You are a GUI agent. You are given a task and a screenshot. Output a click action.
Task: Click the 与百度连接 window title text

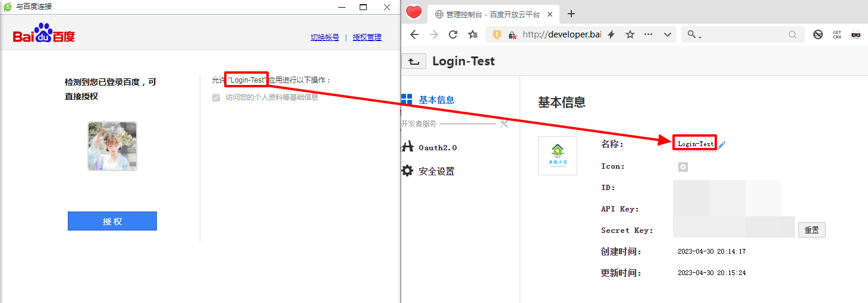[34, 7]
